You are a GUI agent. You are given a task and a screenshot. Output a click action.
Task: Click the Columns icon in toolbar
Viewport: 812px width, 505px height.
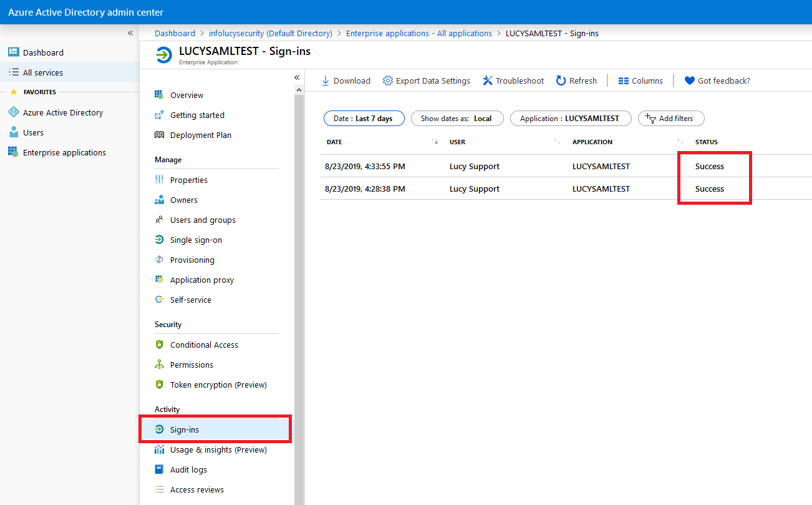pos(623,81)
